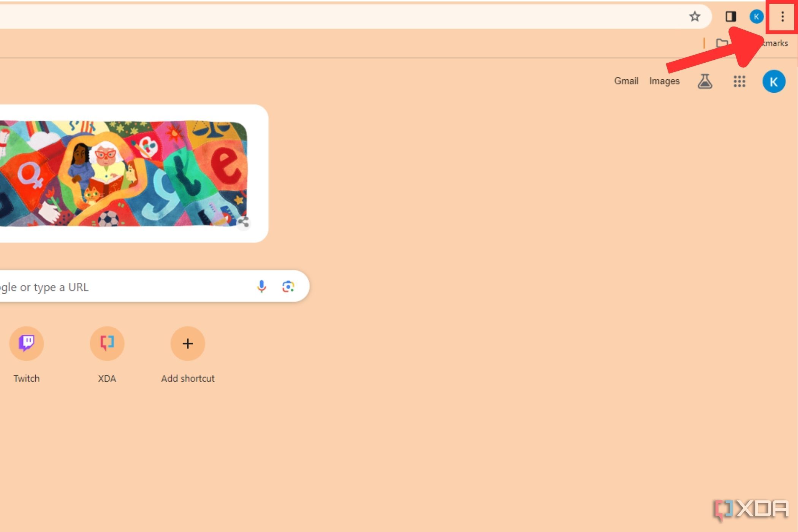Click the Twitch shortcut icon

click(27, 343)
